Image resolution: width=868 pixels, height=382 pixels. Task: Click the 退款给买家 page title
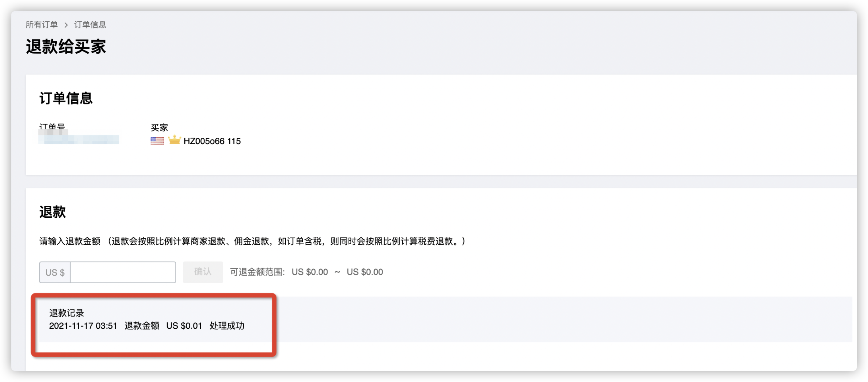[x=66, y=46]
